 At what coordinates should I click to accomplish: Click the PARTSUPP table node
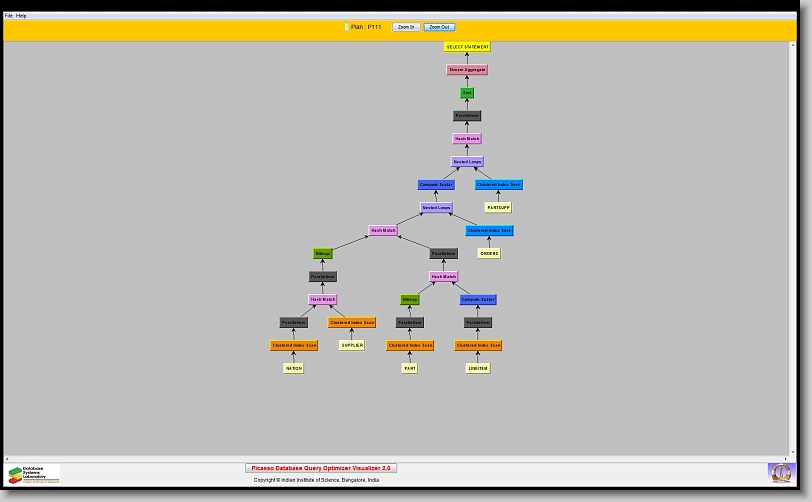(499, 208)
